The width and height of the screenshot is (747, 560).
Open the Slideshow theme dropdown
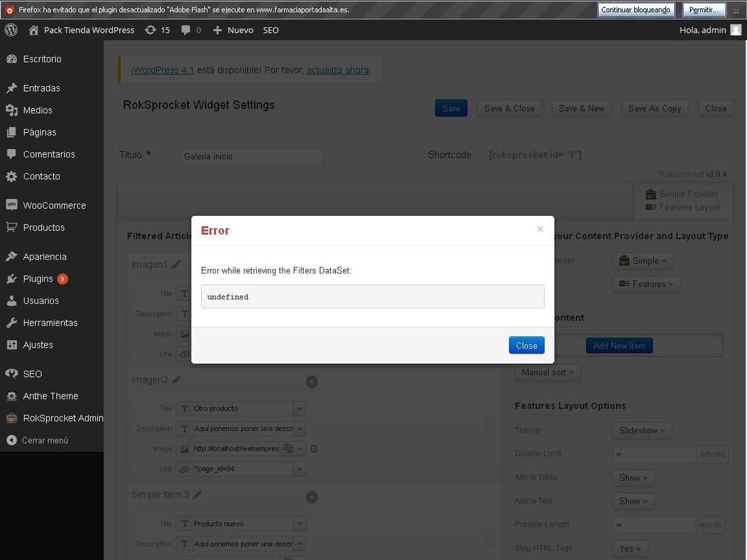(642, 430)
